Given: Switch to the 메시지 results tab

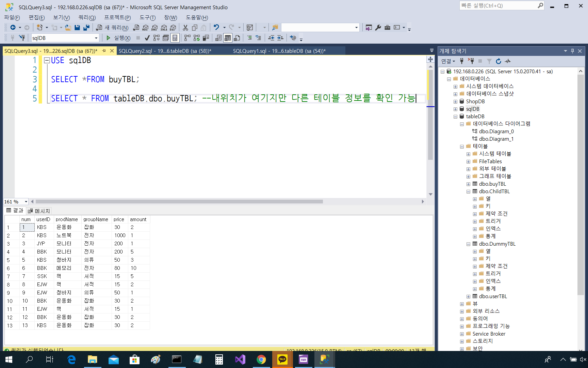Looking at the screenshot, I should point(39,211).
